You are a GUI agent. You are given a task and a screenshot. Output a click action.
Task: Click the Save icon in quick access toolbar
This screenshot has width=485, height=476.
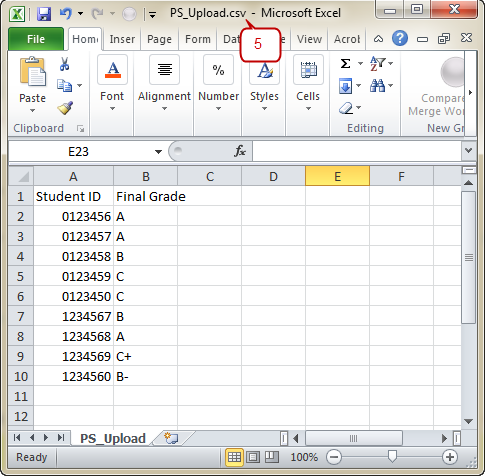coord(44,14)
